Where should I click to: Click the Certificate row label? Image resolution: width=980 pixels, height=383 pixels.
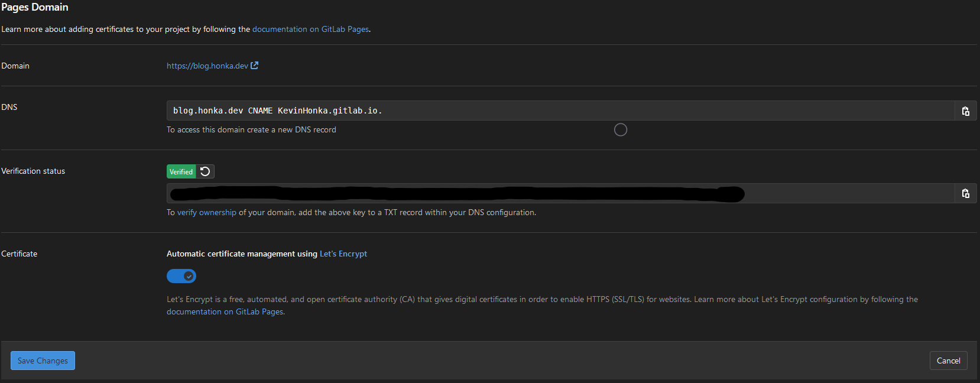(x=20, y=254)
